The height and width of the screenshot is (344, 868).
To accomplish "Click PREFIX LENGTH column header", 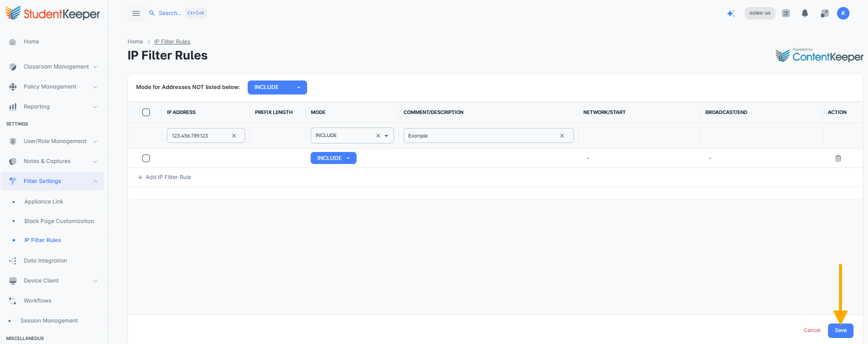I will 274,112.
